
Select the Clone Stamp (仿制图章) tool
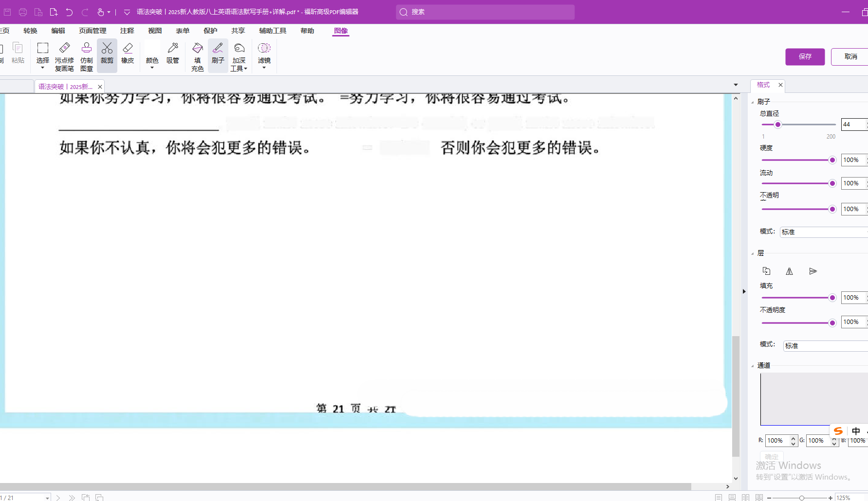(87, 55)
